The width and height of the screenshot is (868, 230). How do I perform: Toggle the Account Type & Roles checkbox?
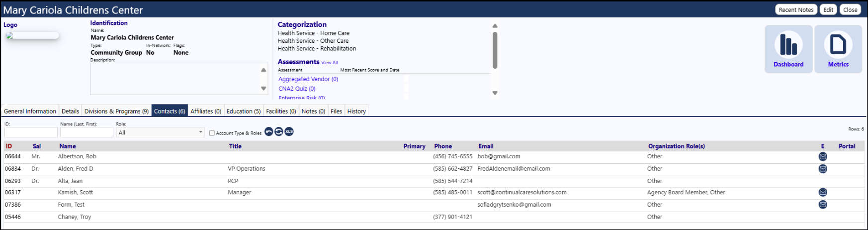tap(212, 133)
